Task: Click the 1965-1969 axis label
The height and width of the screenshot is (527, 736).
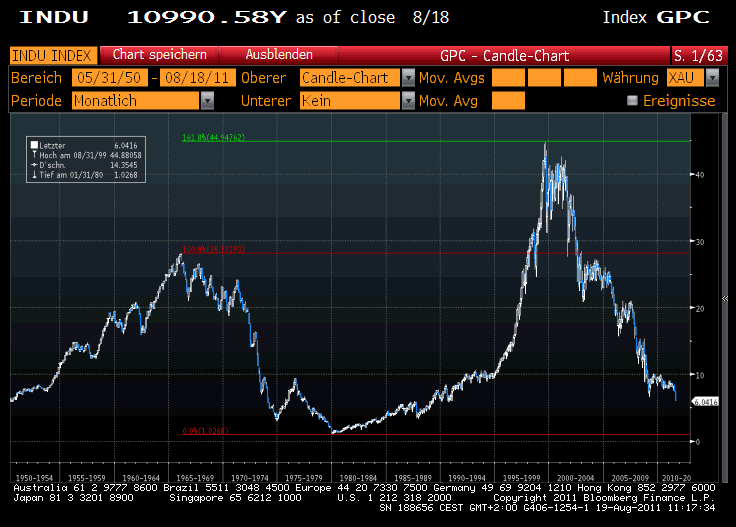Action: (195, 478)
